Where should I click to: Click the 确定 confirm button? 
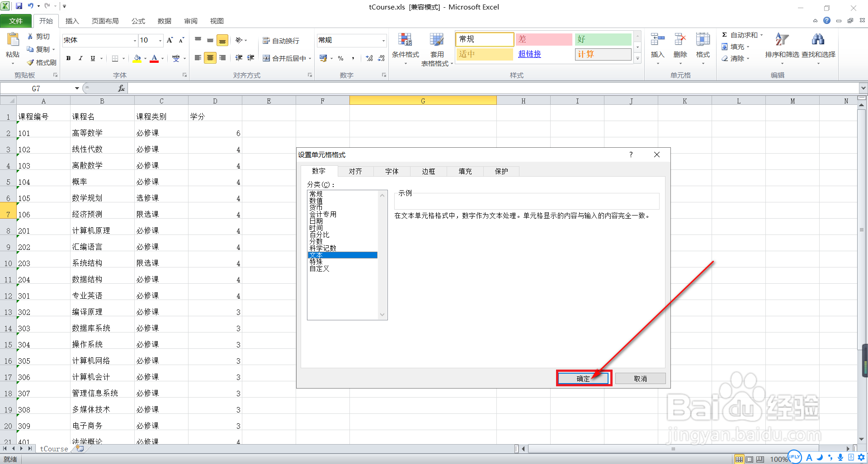tap(583, 378)
